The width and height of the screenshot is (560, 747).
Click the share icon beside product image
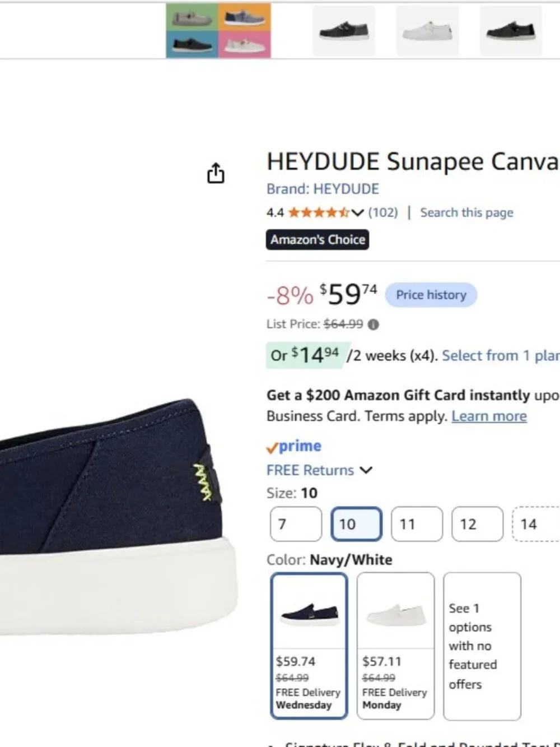tap(216, 173)
